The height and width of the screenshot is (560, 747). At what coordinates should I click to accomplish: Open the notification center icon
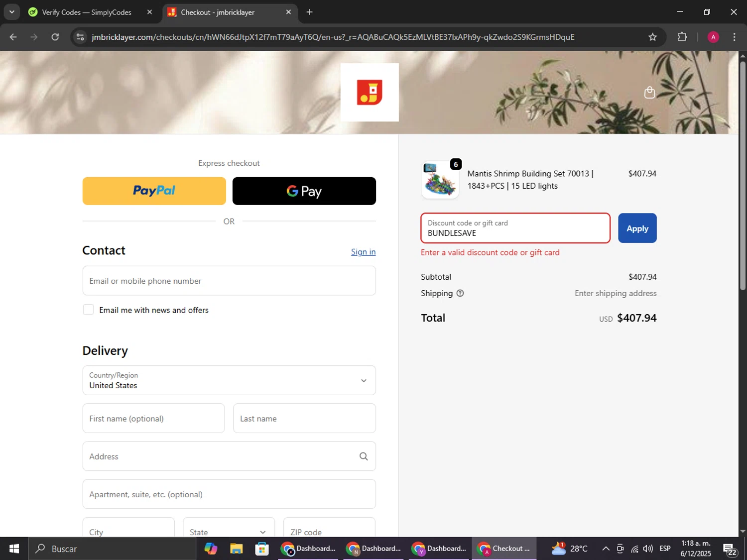click(x=730, y=549)
